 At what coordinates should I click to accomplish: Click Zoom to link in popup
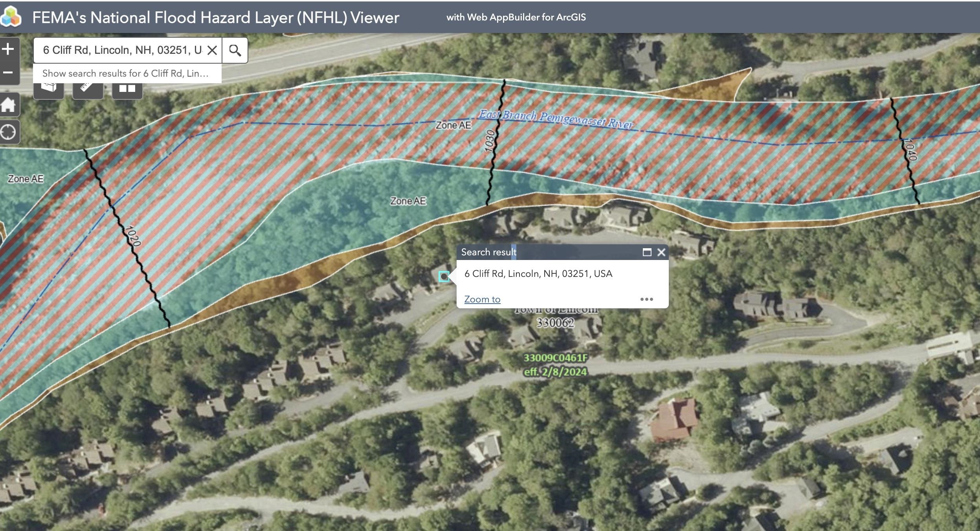pyautogui.click(x=482, y=299)
